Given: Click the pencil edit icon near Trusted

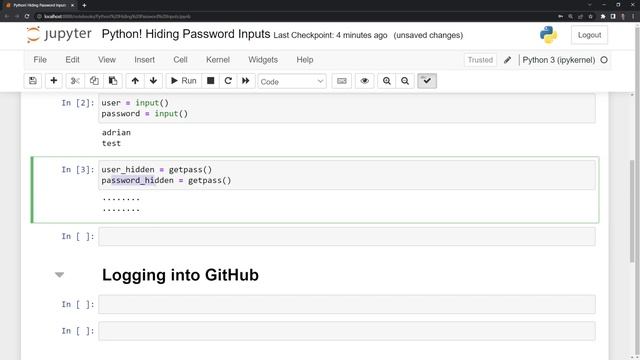Looking at the screenshot, I should point(507,60).
